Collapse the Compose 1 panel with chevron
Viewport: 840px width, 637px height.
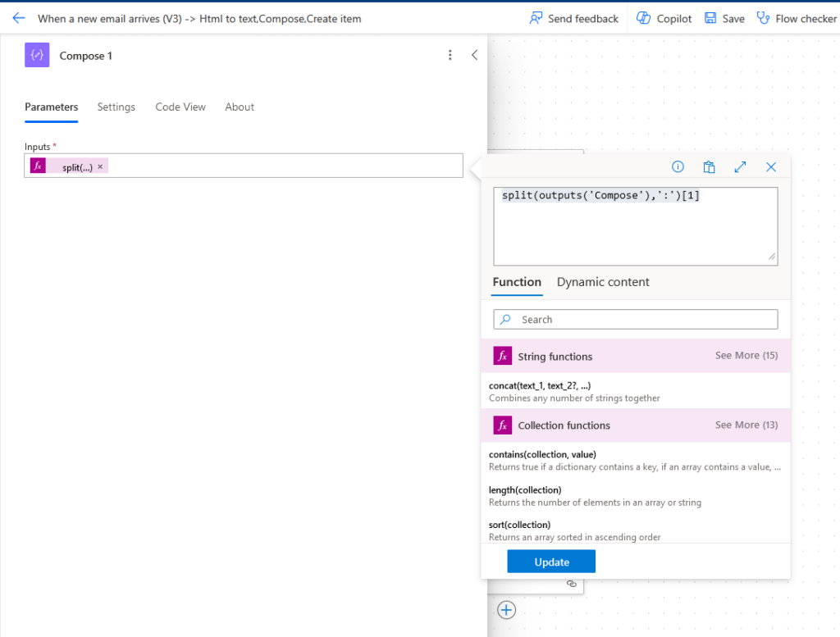click(475, 55)
